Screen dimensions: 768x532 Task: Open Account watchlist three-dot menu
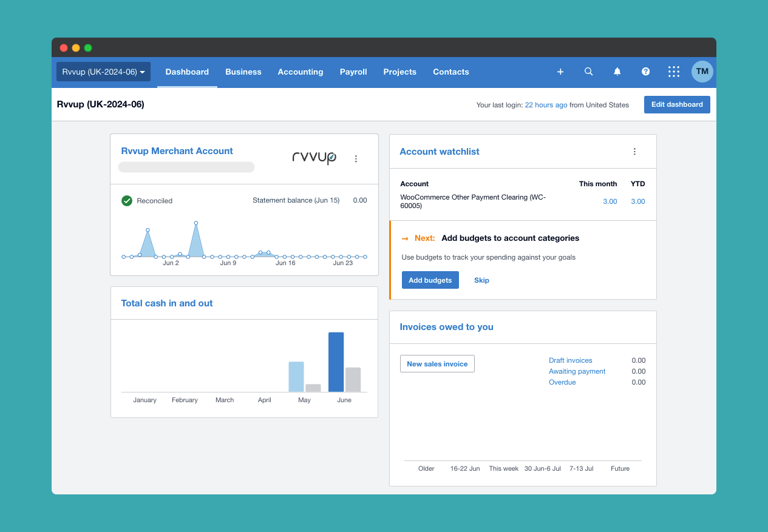(x=634, y=152)
